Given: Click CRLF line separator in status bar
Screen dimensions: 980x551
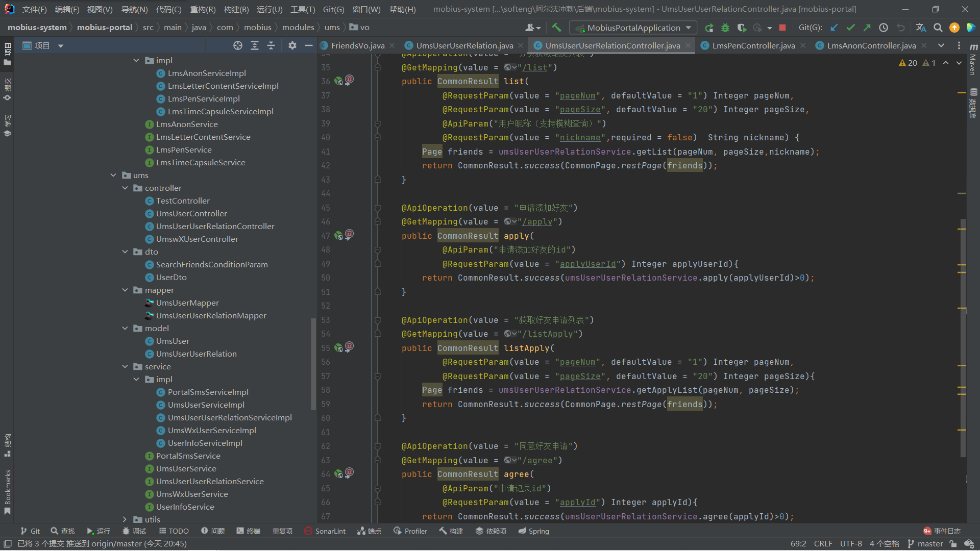Looking at the screenshot, I should point(823,544).
